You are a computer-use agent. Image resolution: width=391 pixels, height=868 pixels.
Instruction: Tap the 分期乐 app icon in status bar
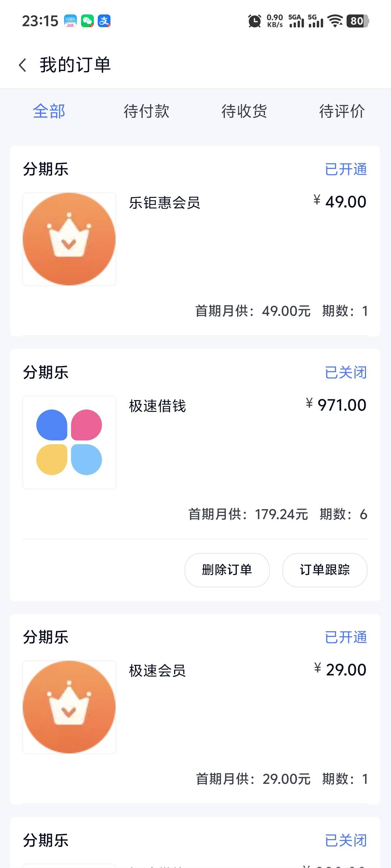[x=70, y=21]
